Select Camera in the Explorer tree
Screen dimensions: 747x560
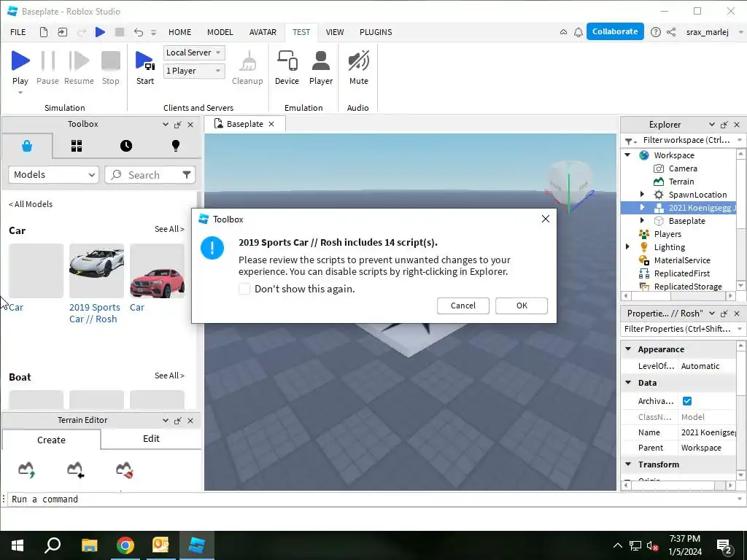click(682, 168)
